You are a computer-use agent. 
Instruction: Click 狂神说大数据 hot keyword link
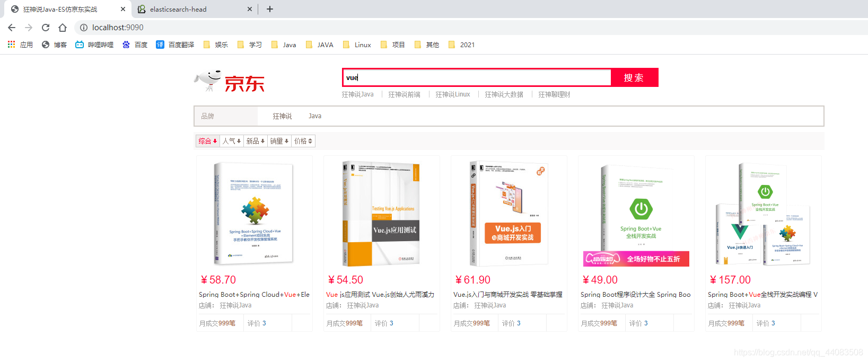[504, 94]
